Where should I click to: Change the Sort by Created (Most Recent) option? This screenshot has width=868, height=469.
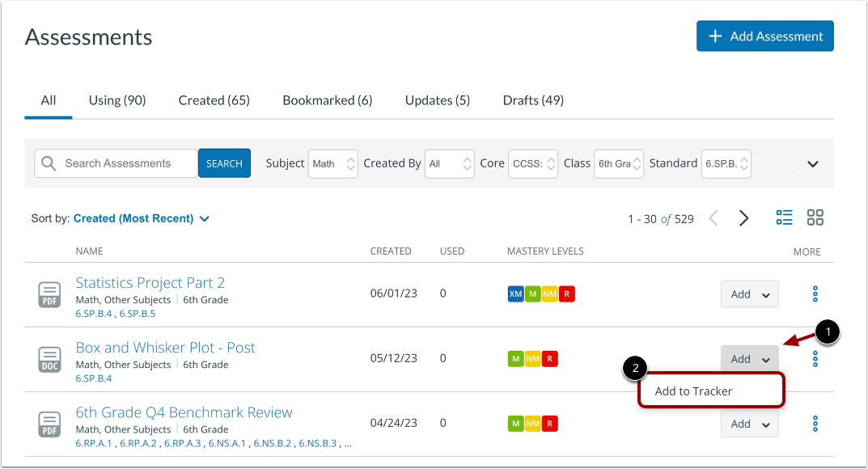tap(141, 218)
